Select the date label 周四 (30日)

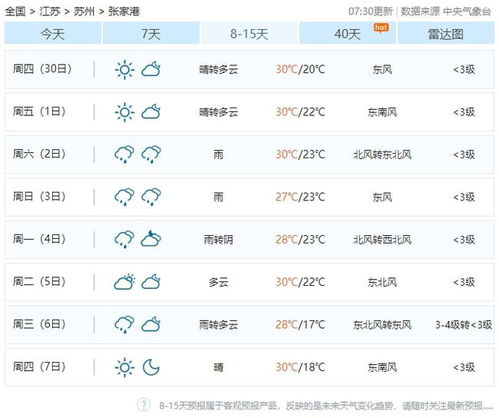point(42,69)
